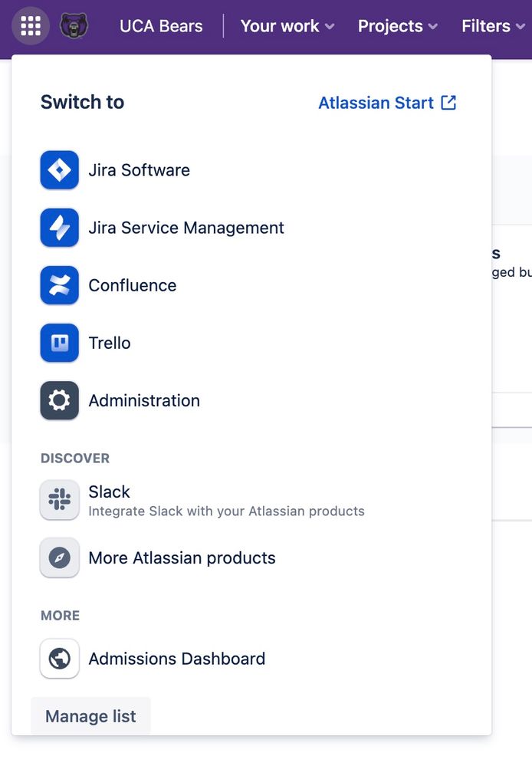The height and width of the screenshot is (766, 532).
Task: Click the app switcher grid icon
Action: tap(31, 26)
